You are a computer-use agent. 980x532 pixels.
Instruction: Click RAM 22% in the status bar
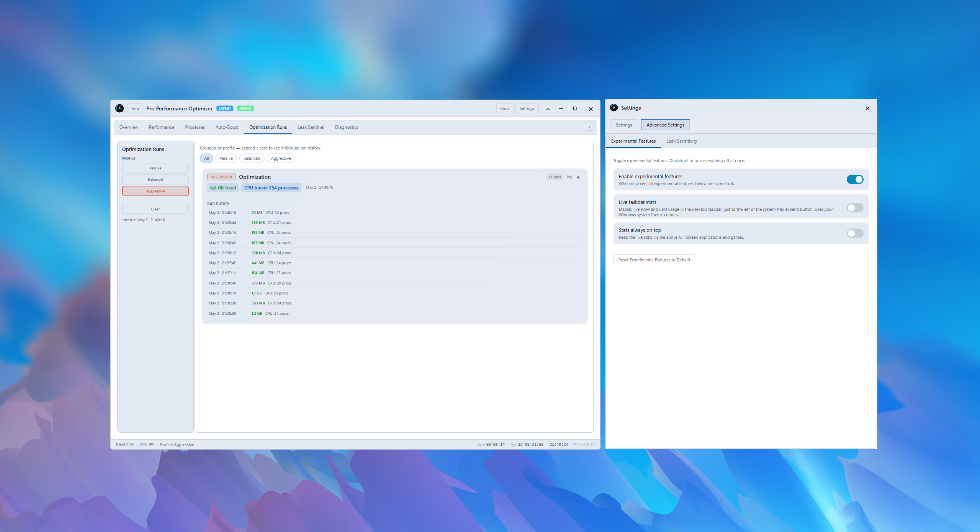[125, 445]
